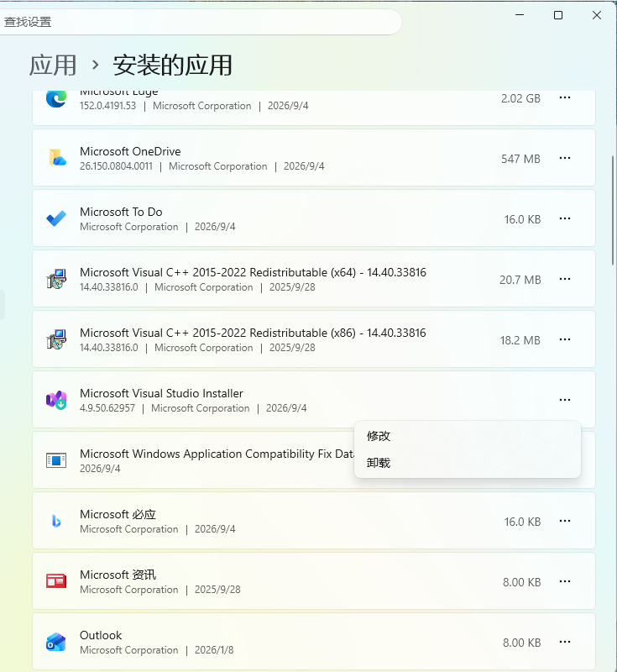Viewport: 617px width, 672px height.
Task: Click the Microsoft 必应 Bing icon
Action: pyautogui.click(x=56, y=521)
